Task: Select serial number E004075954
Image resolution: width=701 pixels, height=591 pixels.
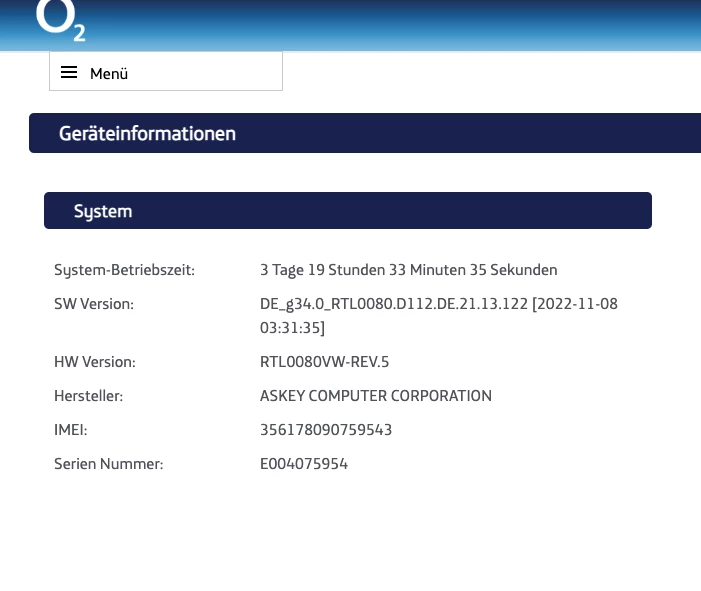Action: (304, 464)
